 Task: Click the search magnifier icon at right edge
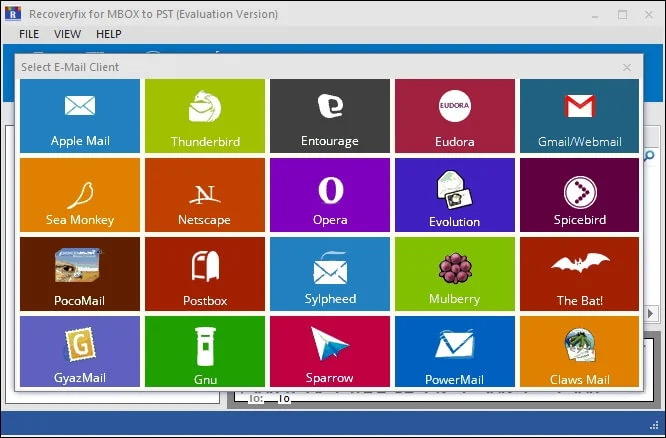pyautogui.click(x=649, y=156)
